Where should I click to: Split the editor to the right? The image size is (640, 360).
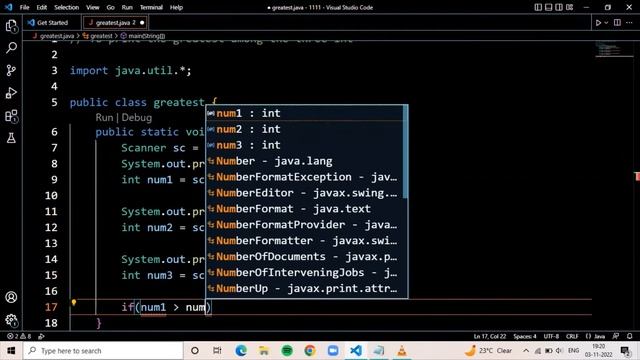(x=617, y=23)
